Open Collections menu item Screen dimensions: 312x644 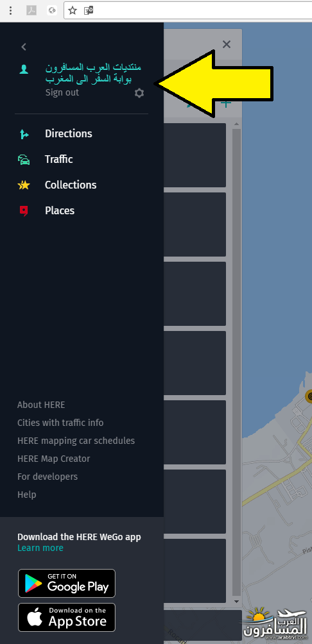pyautogui.click(x=71, y=185)
